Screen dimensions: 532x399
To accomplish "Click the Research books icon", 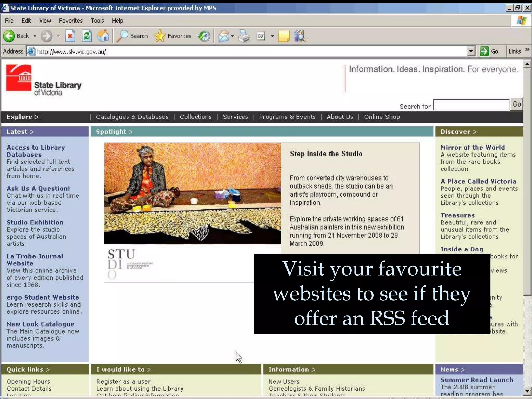I will (x=300, y=36).
